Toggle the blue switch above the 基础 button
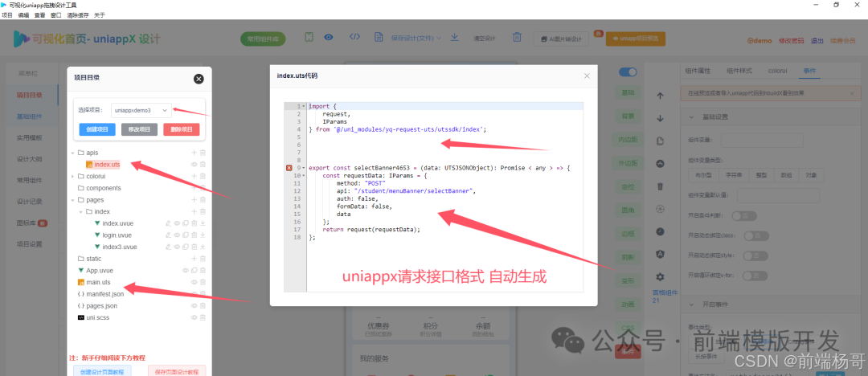Viewport: 868px width, 376px height. pos(628,72)
